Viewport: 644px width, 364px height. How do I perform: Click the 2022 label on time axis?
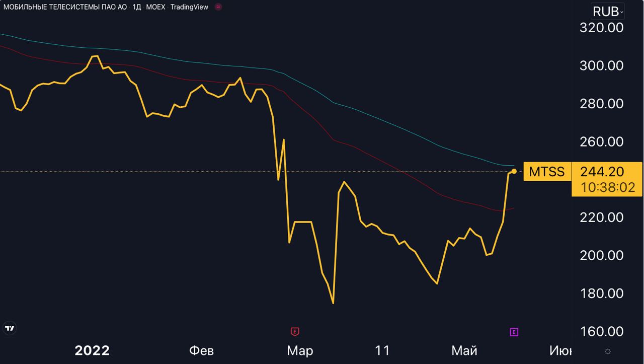coord(92,350)
